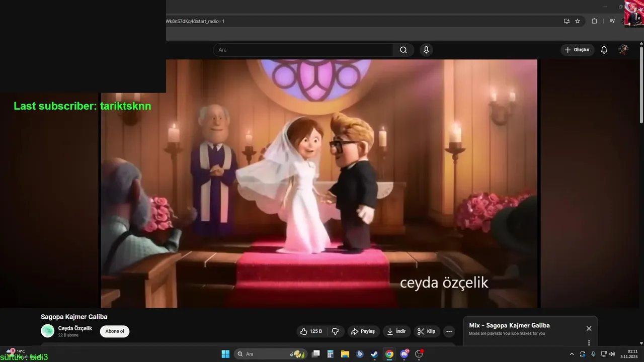The width and height of the screenshot is (644, 362).
Task: Click the Klip scissors button
Action: pyautogui.click(x=427, y=331)
